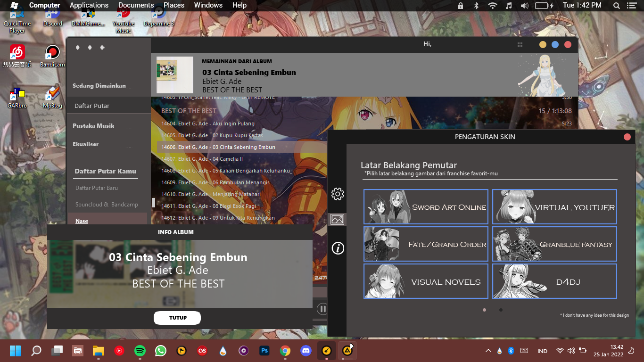The height and width of the screenshot is (362, 644).
Task: Open File Explorer yellow folder on taskbar
Action: [x=98, y=351]
